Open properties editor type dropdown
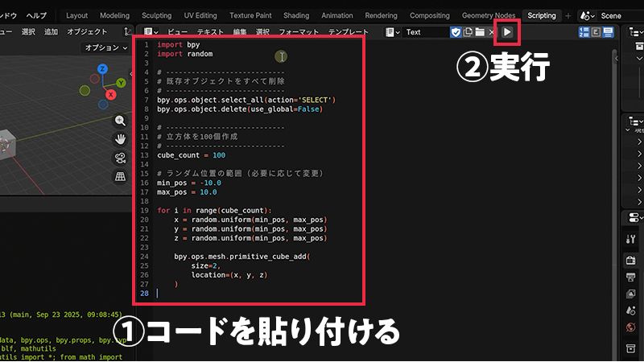 click(636, 218)
